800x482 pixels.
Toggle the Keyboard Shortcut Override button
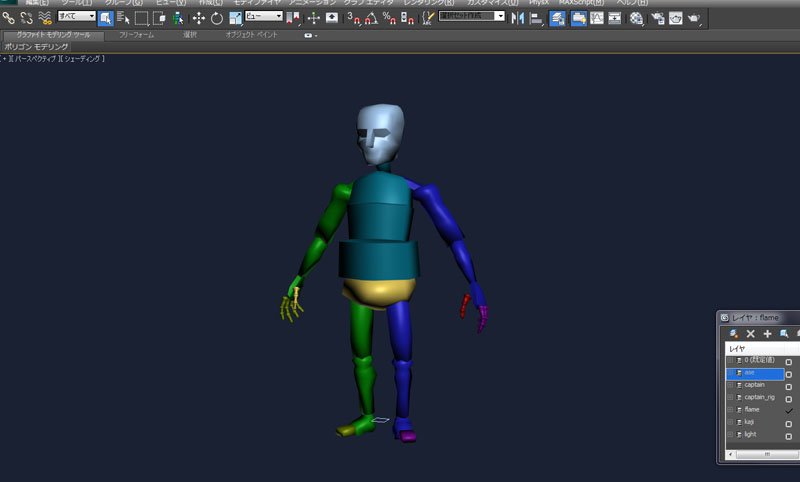pyautogui.click(x=332, y=18)
